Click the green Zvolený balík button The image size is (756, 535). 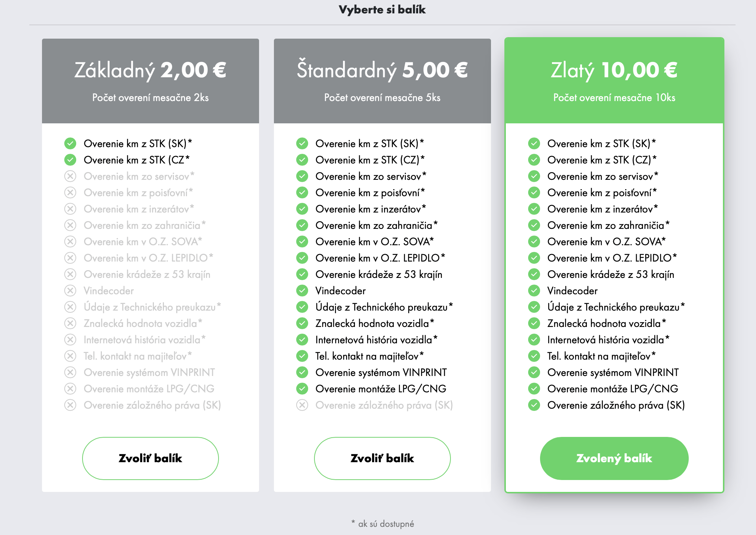click(614, 458)
